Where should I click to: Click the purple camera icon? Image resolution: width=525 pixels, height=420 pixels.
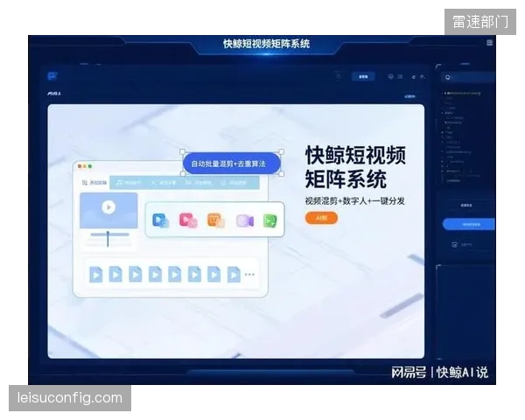click(x=245, y=220)
